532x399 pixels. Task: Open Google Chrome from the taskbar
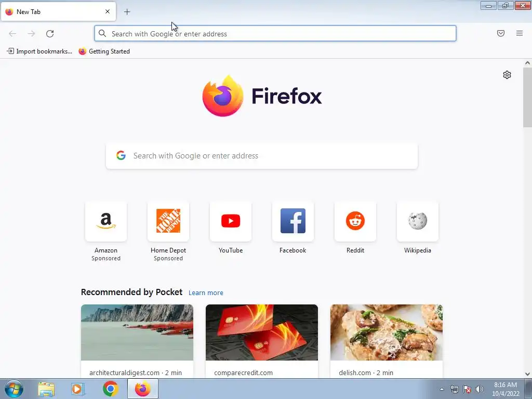click(110, 389)
